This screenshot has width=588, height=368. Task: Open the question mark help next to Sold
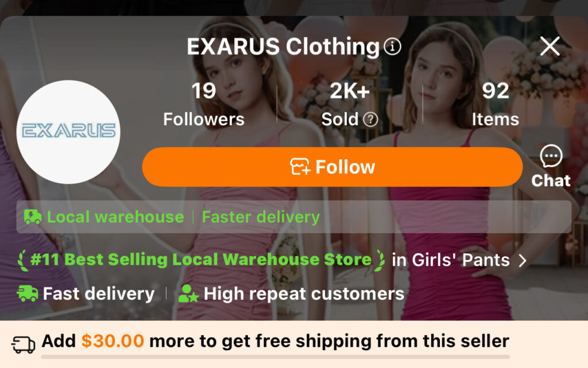370,119
